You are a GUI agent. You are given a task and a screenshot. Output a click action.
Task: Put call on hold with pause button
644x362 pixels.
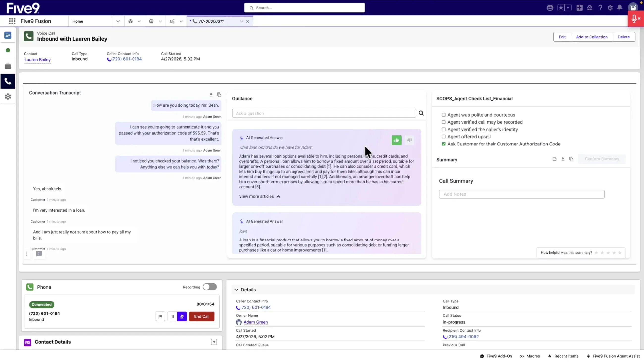pyautogui.click(x=172, y=316)
